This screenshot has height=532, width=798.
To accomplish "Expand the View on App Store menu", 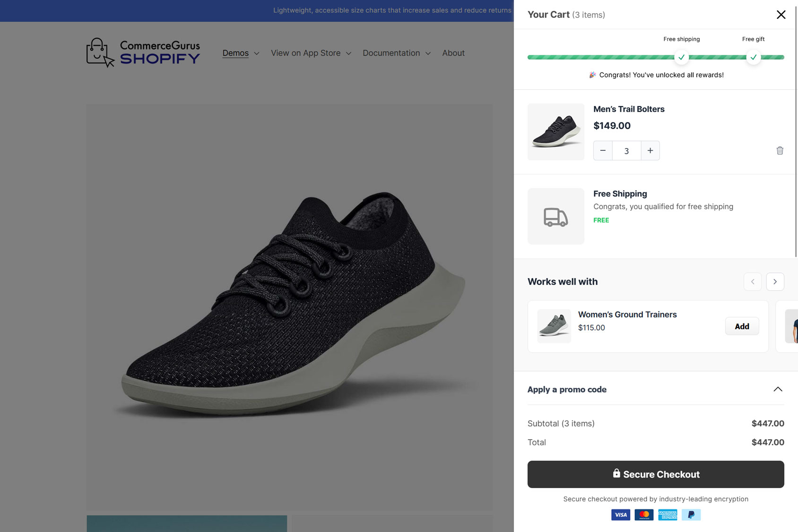I will (x=311, y=53).
